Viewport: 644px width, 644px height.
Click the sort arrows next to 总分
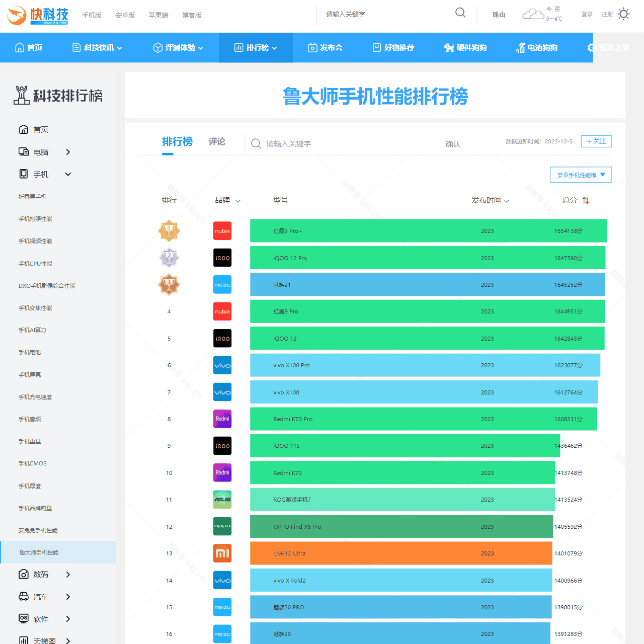click(x=585, y=200)
